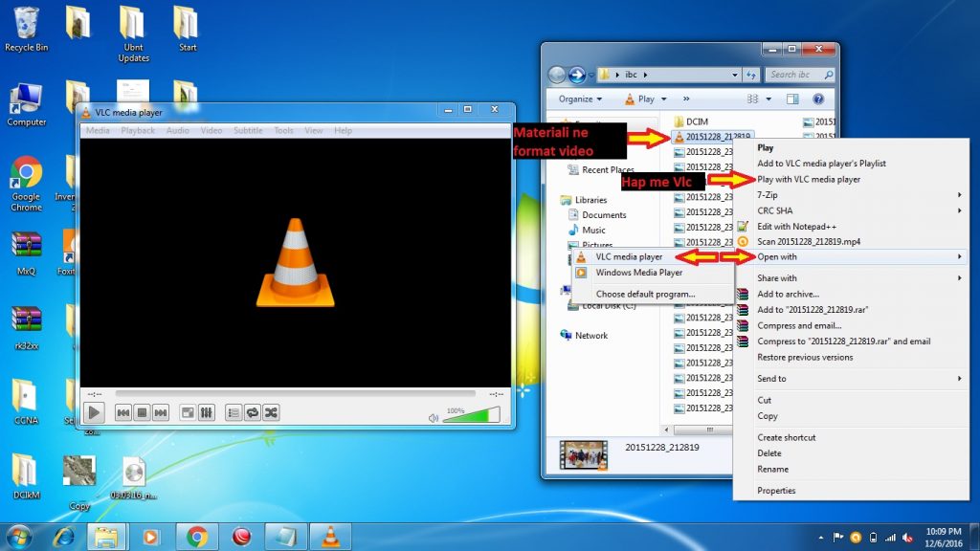This screenshot has height=551, width=980.
Task: Change the view with the view icon
Action: click(x=752, y=99)
